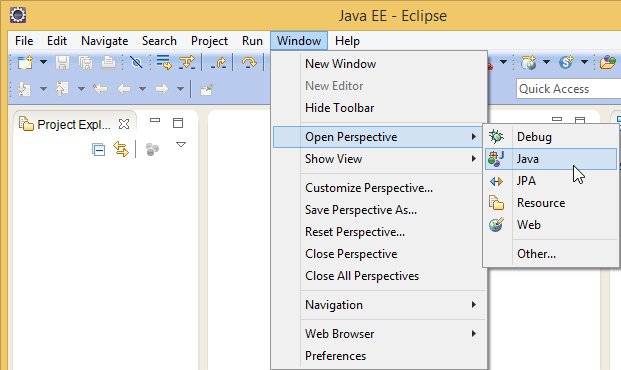Open the Back history dropdown arrow
Viewport: 621px width, 370px height.
tap(143, 89)
